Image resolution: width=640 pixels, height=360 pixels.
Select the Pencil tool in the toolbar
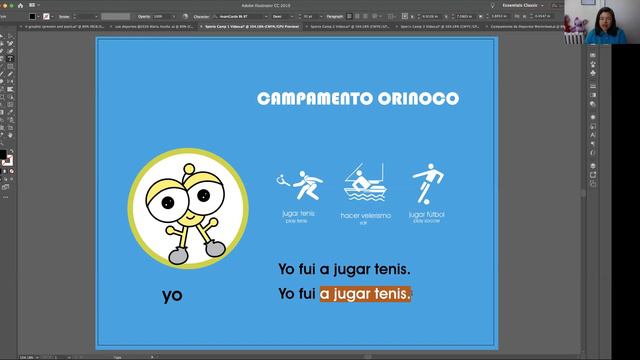point(10,73)
